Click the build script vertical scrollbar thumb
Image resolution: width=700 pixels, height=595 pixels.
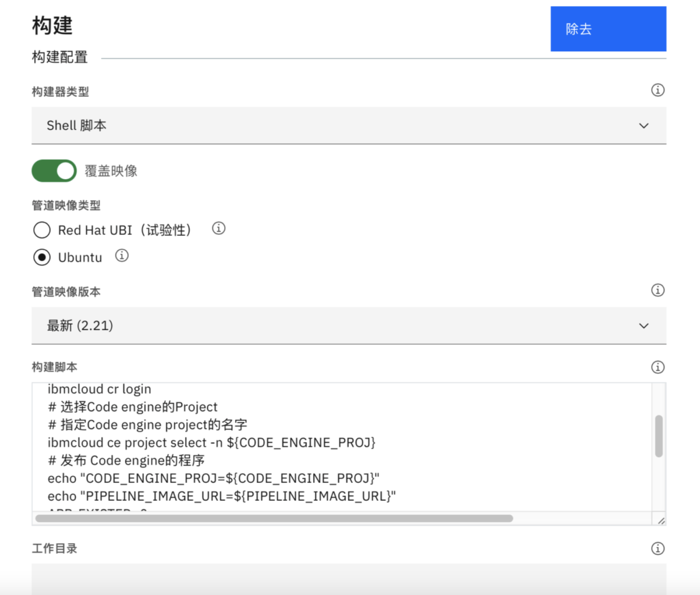click(658, 436)
